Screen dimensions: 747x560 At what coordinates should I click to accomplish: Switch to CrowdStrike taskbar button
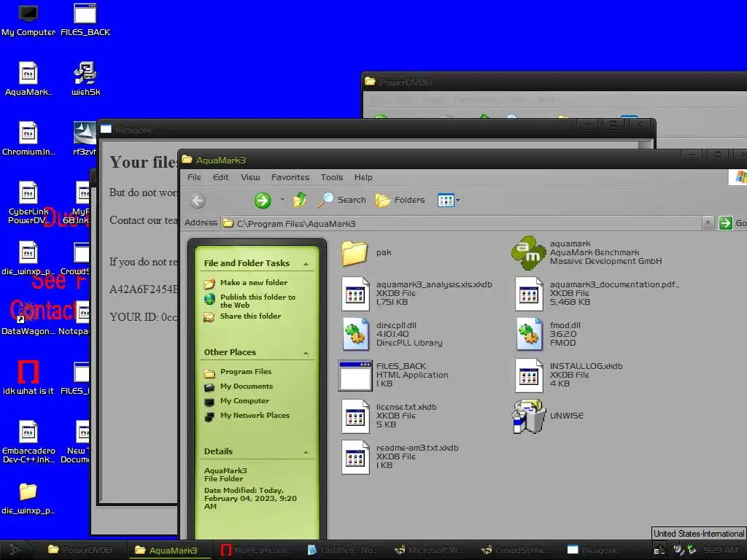pyautogui.click(x=514, y=550)
